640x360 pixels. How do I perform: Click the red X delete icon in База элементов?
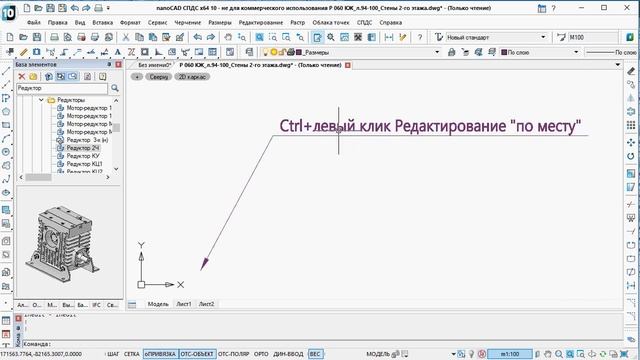(x=22, y=76)
